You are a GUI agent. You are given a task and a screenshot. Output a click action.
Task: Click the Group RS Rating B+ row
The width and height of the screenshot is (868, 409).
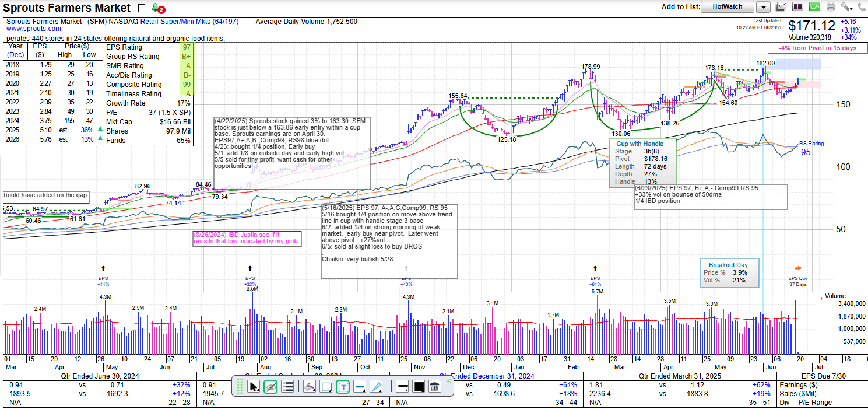pyautogui.click(x=148, y=57)
